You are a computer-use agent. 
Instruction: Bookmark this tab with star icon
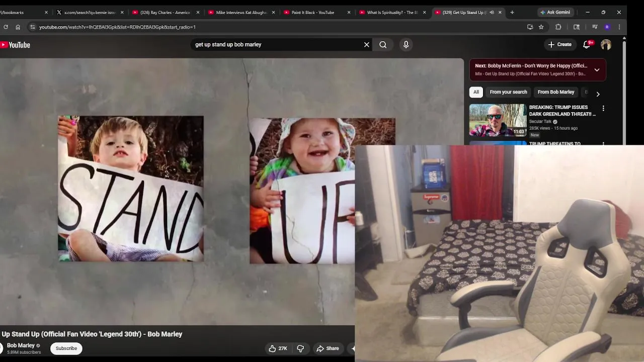point(541,27)
